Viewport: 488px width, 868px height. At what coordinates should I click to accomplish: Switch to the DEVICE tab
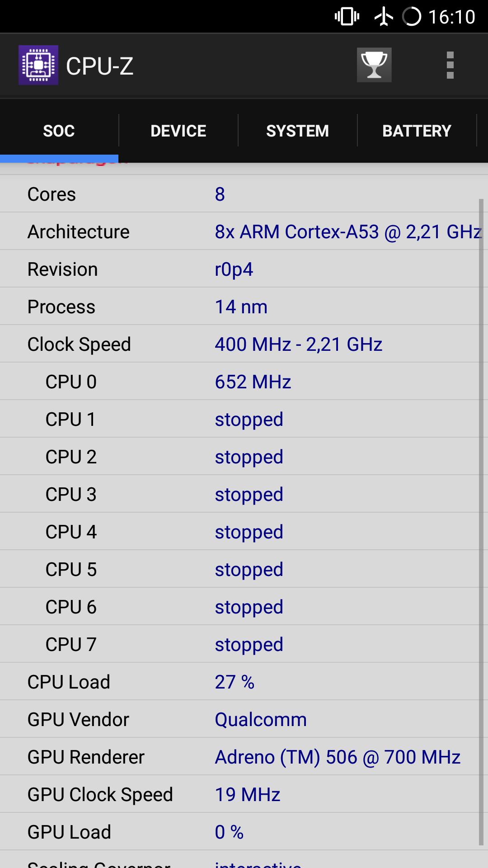click(x=178, y=131)
